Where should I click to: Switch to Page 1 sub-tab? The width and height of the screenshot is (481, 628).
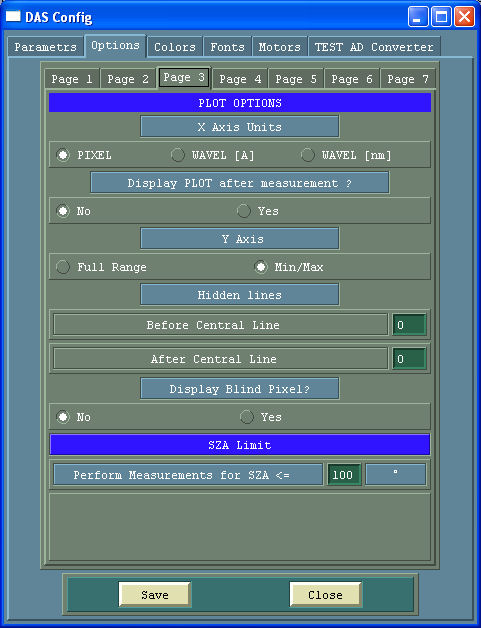tap(72, 79)
